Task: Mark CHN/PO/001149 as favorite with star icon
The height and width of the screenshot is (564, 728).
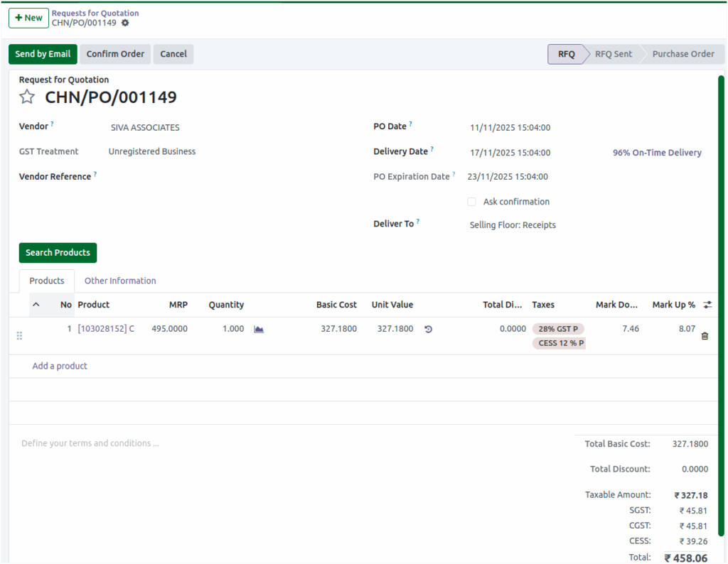Action: (26, 97)
